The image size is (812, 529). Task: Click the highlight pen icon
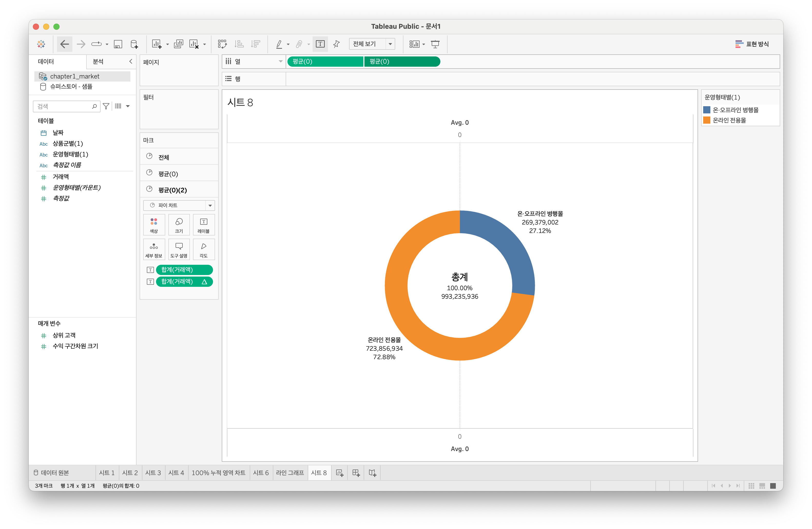click(279, 44)
